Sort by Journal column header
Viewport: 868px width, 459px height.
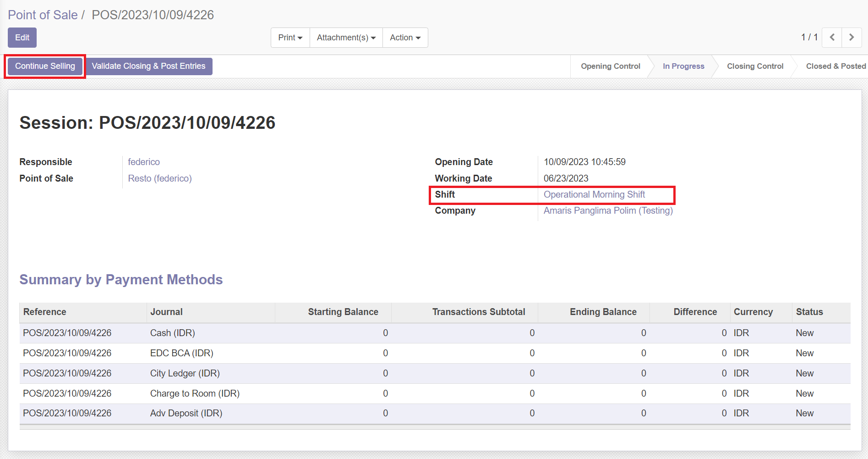click(211, 312)
